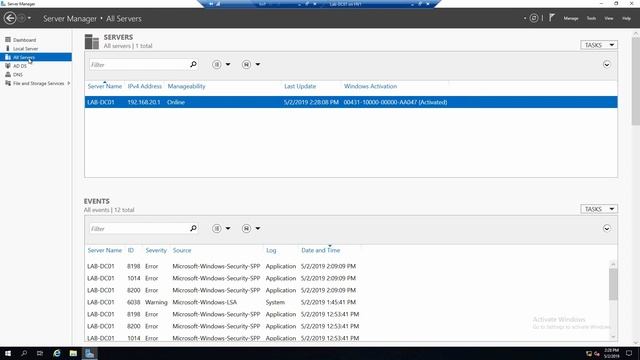Screen dimensions: 640x360
Task: Click the Events filter text box
Action: pos(139,229)
